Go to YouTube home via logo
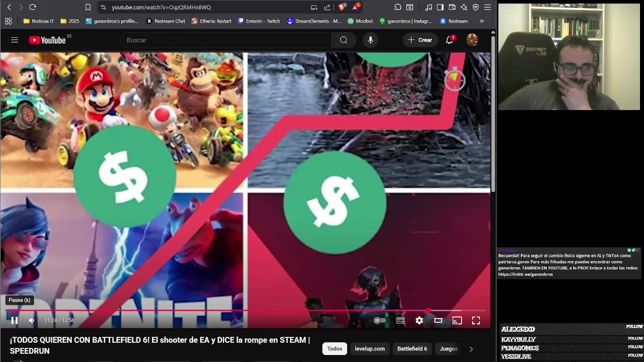Image resolution: width=644 pixels, height=362 pixels. point(47,40)
